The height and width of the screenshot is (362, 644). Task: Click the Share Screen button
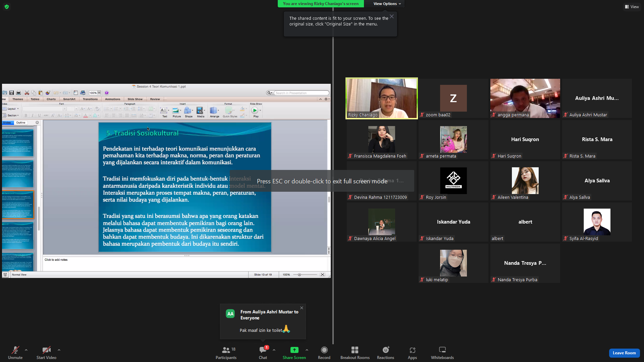click(294, 353)
